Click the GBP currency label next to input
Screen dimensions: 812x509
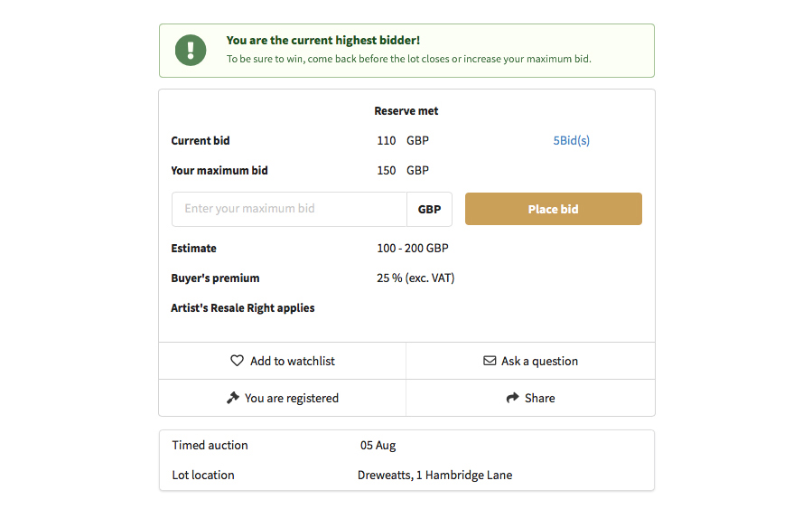[430, 209]
